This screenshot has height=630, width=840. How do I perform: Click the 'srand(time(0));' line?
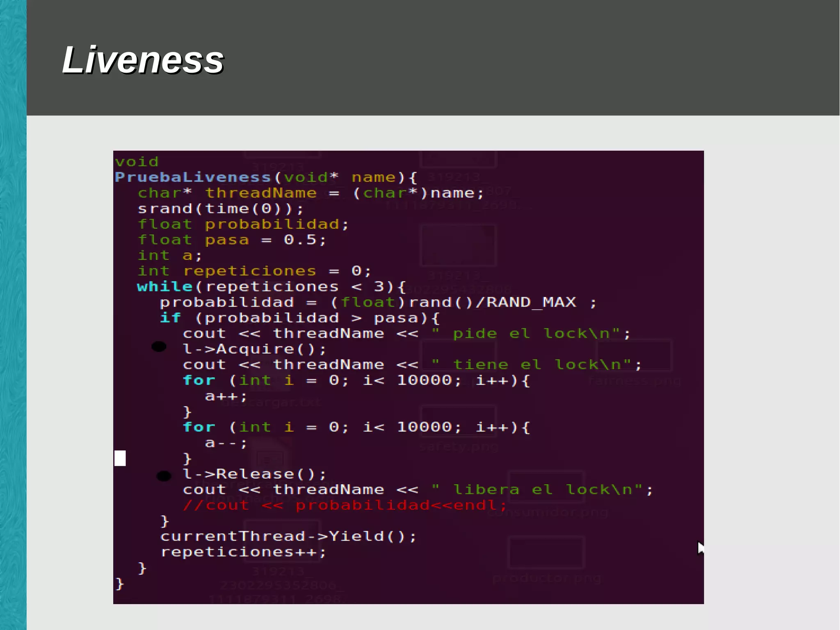(x=220, y=208)
